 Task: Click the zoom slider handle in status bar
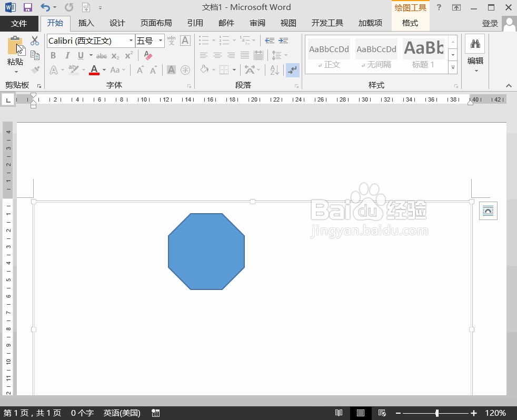[437, 413]
